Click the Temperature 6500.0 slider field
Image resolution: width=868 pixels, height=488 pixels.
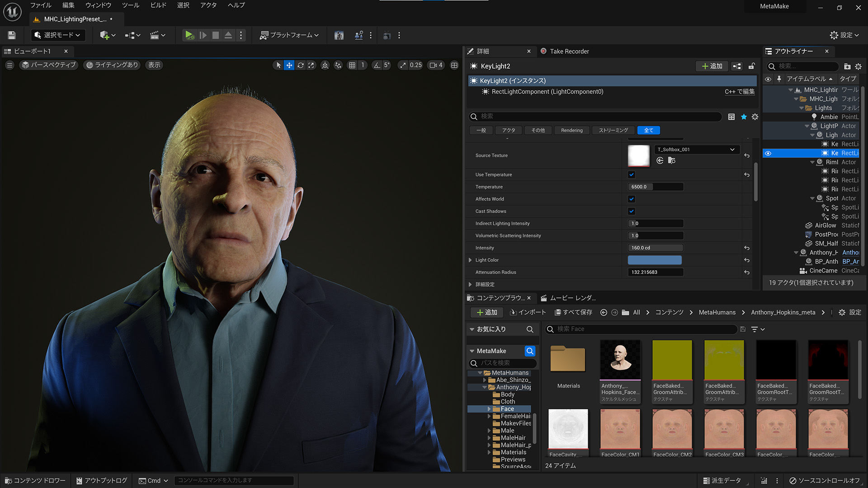[656, 187]
